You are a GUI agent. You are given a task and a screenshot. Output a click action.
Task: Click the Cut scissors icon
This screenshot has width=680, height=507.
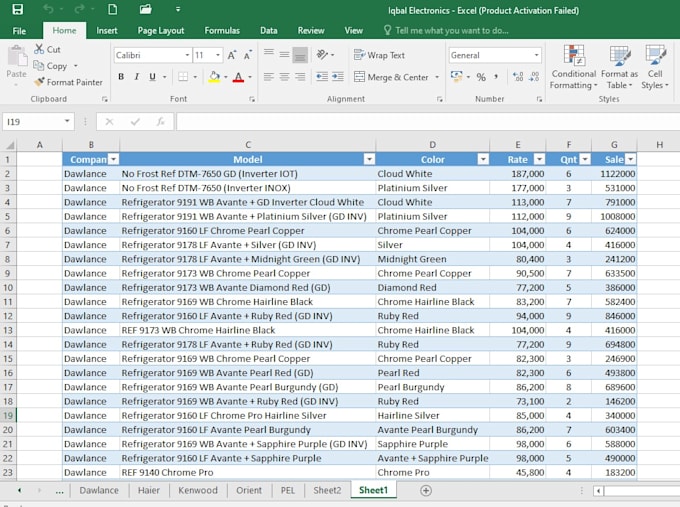pos(39,49)
